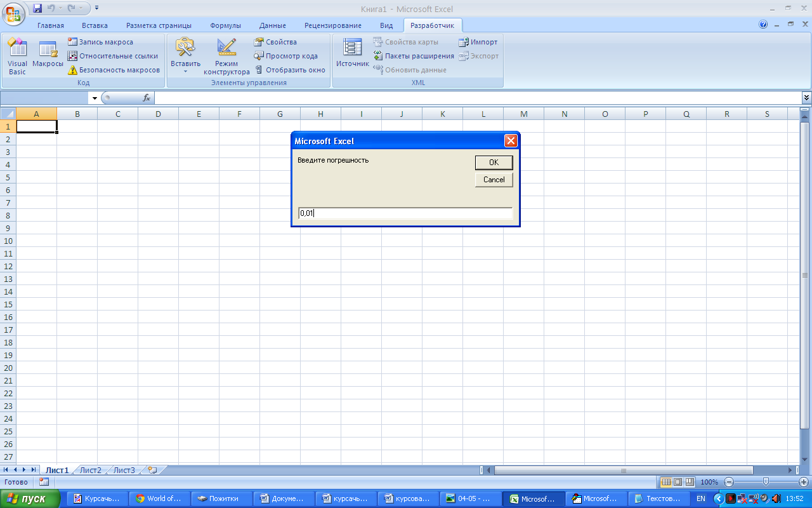Go to first sheet navigation arrow
Screen dimensions: 812x508
tap(6, 470)
